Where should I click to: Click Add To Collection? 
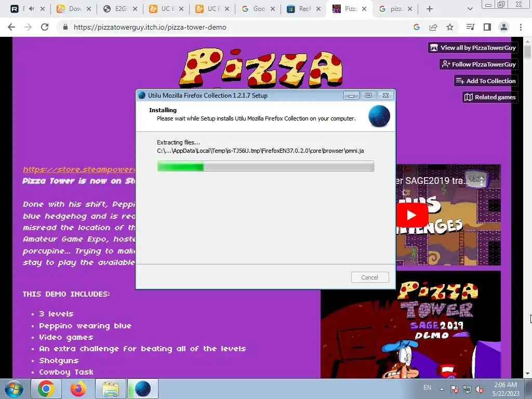(486, 81)
